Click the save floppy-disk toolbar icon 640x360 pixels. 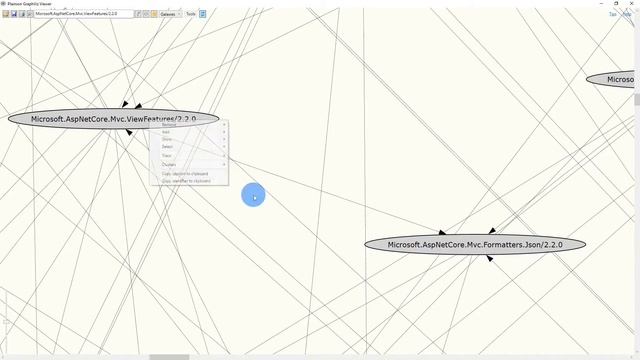click(14, 14)
